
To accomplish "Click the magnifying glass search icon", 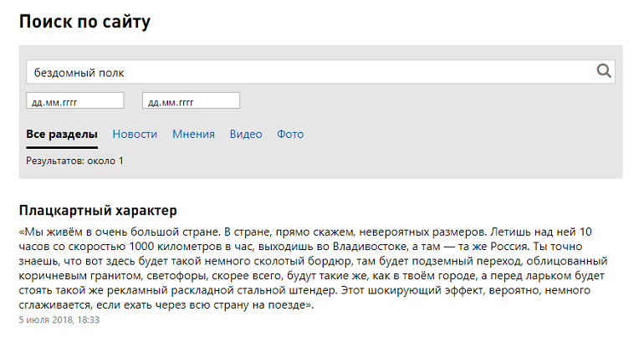I will tap(604, 72).
